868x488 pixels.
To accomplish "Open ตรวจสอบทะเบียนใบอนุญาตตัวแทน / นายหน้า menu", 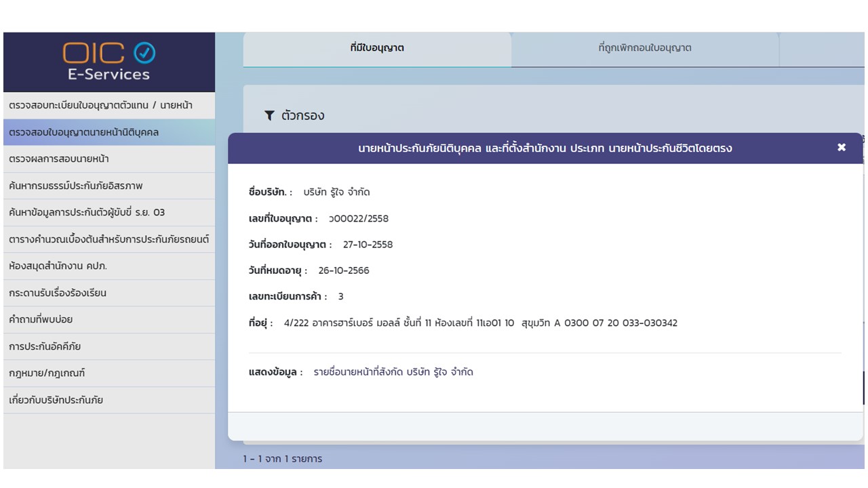I will (x=109, y=106).
